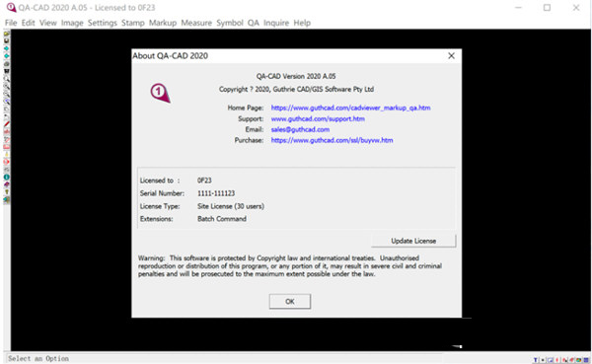Image resolution: width=592 pixels, height=364 pixels.
Task: Open the Settings menu
Action: coord(103,23)
